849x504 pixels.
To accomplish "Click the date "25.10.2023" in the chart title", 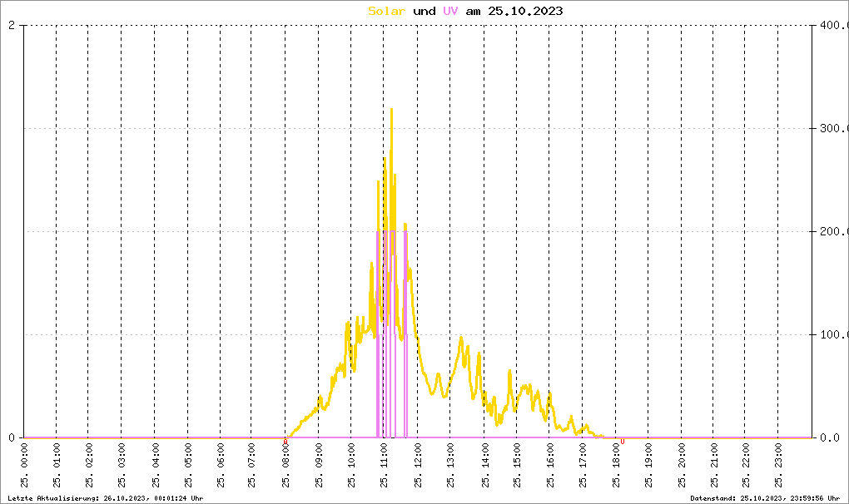I will 525,11.
